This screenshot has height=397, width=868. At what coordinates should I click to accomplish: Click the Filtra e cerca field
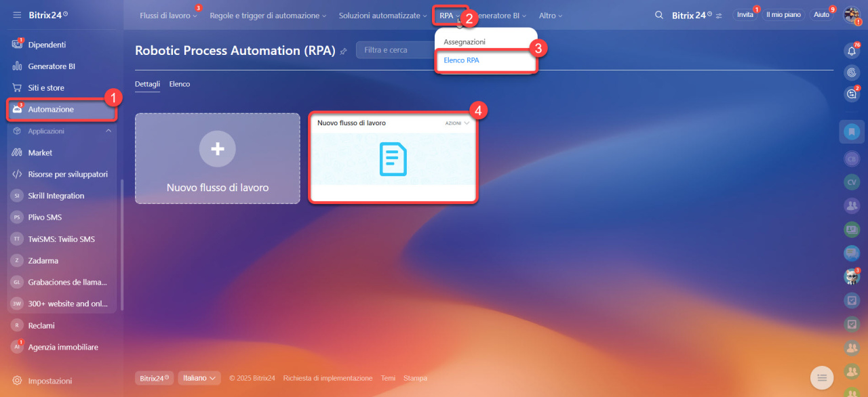pos(395,50)
